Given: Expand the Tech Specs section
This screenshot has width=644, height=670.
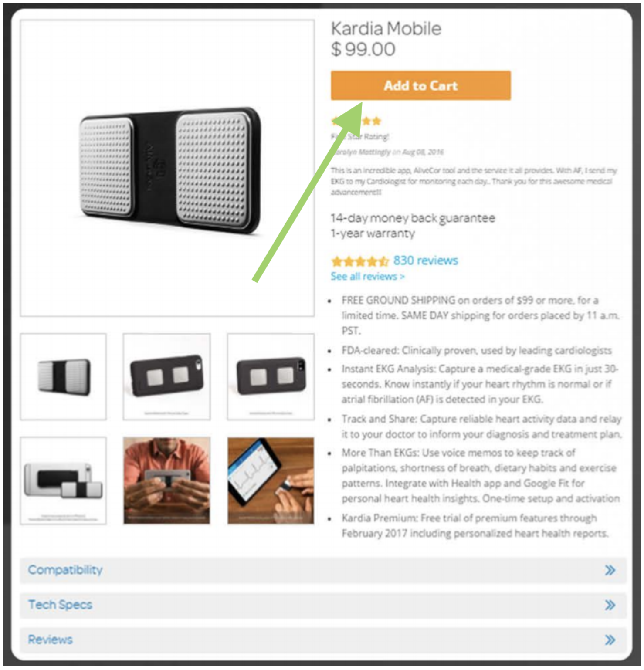Looking at the screenshot, I should click(x=323, y=605).
